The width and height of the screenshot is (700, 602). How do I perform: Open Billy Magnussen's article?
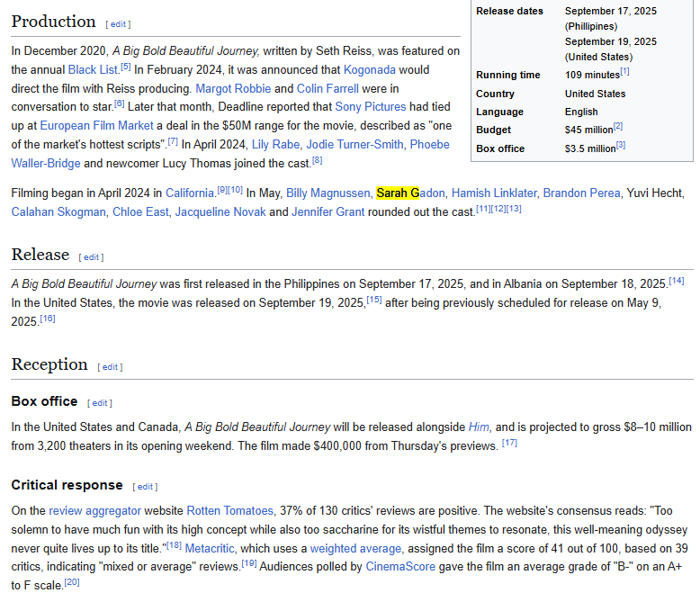[328, 193]
